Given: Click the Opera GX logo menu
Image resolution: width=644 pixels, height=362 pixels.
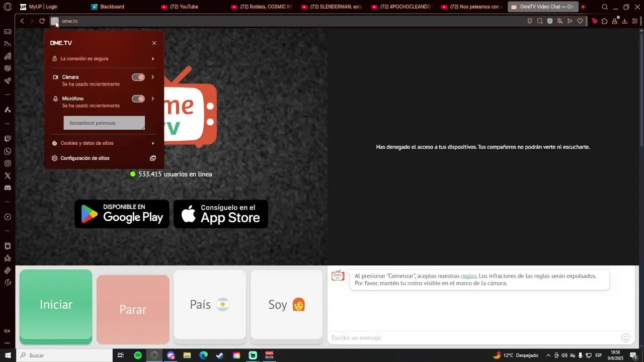Looking at the screenshot, I should [8, 7].
